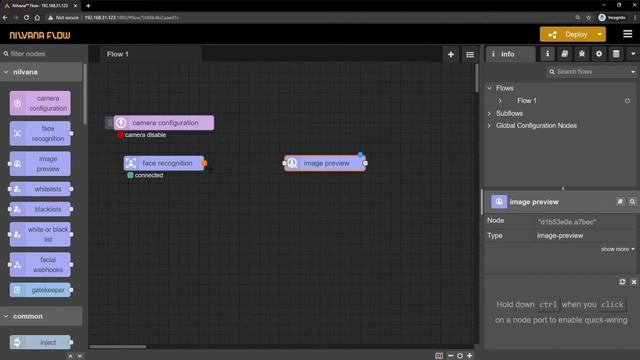
Task: Open the Deploy options dropdown arrow
Action: click(599, 35)
